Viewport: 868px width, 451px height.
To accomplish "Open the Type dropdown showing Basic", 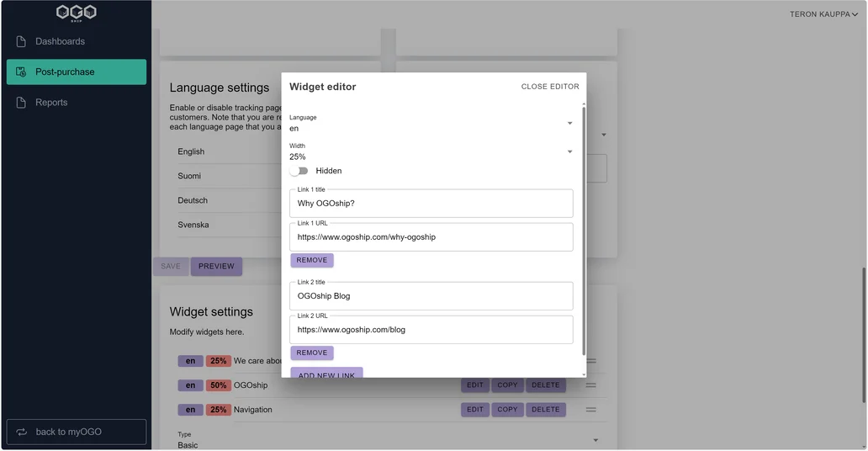I will [388, 440].
